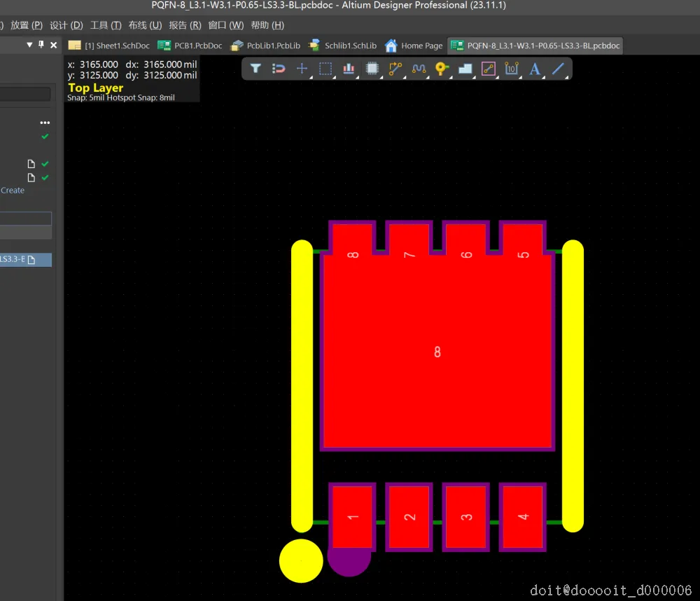Open the 工具 (T) menu
This screenshot has width=700, height=601.
coord(106,25)
